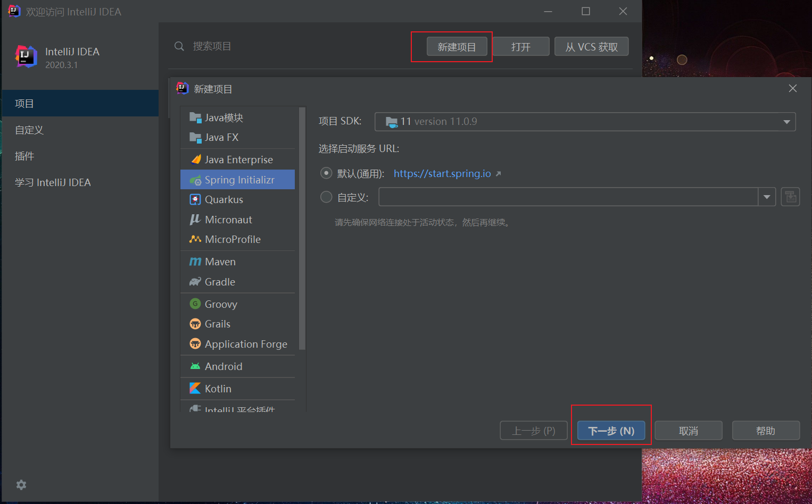This screenshot has height=504, width=812.
Task: Select Kotlin project type
Action: [238, 389]
